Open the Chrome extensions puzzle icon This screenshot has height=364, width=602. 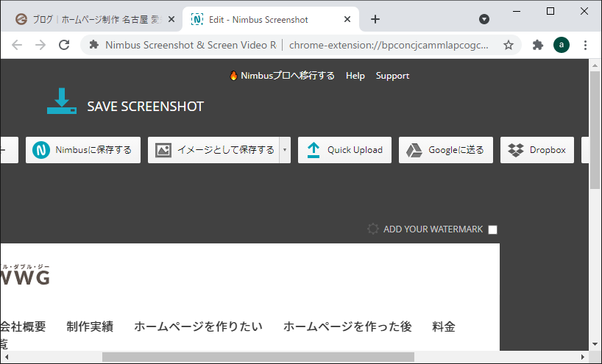pyautogui.click(x=538, y=45)
